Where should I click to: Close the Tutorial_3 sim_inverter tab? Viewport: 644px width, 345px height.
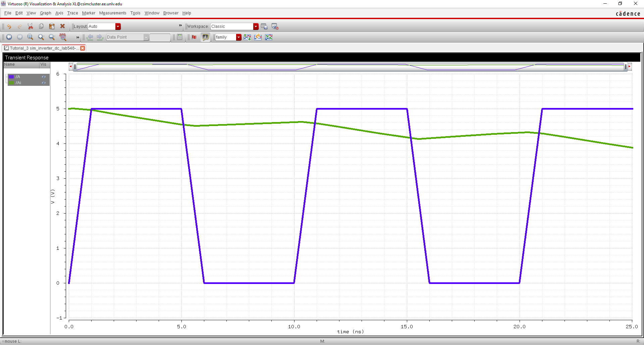83,48
